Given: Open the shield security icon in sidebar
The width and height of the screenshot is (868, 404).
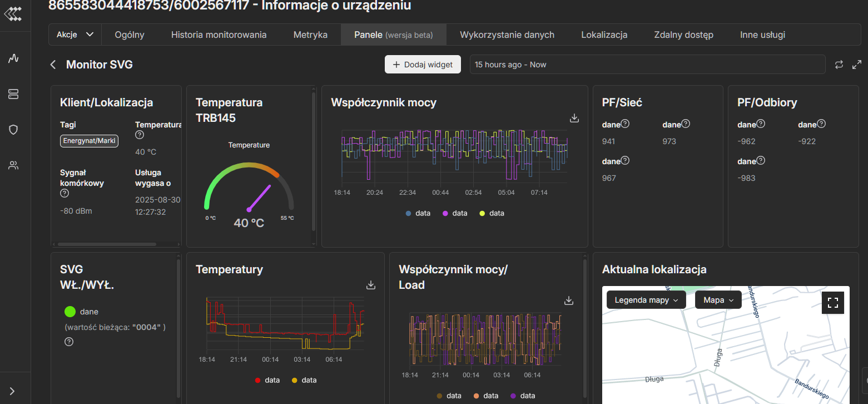Looking at the screenshot, I should click(x=14, y=130).
